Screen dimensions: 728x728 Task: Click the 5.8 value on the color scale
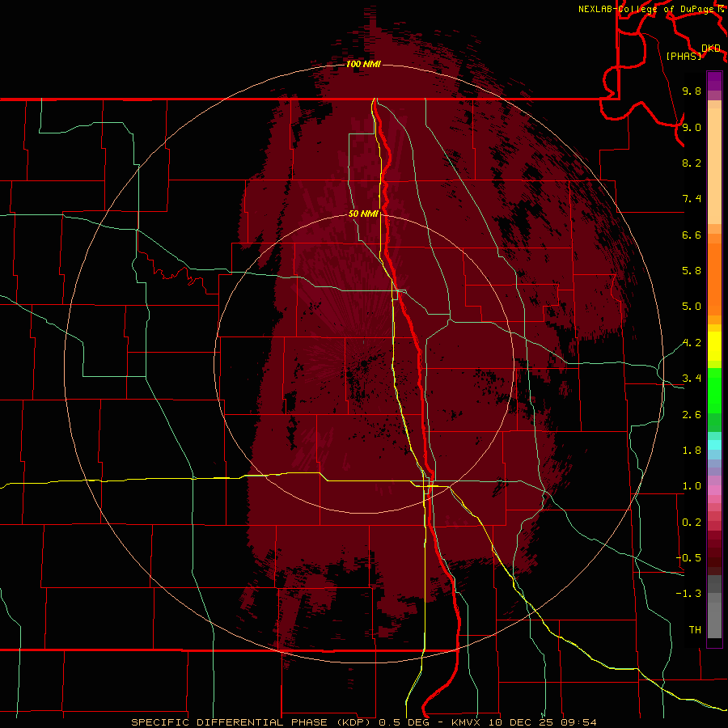(x=692, y=271)
